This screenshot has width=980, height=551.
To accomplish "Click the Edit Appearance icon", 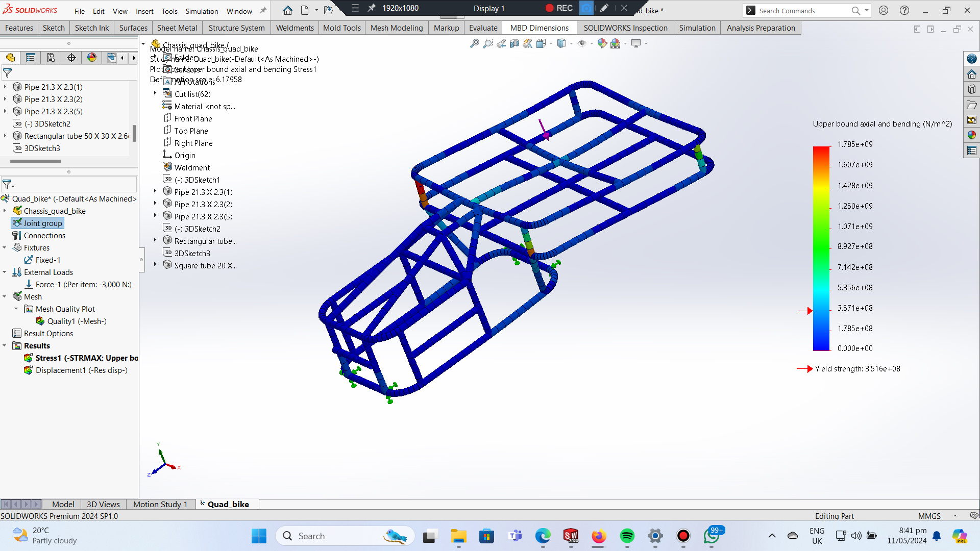I will (x=602, y=44).
